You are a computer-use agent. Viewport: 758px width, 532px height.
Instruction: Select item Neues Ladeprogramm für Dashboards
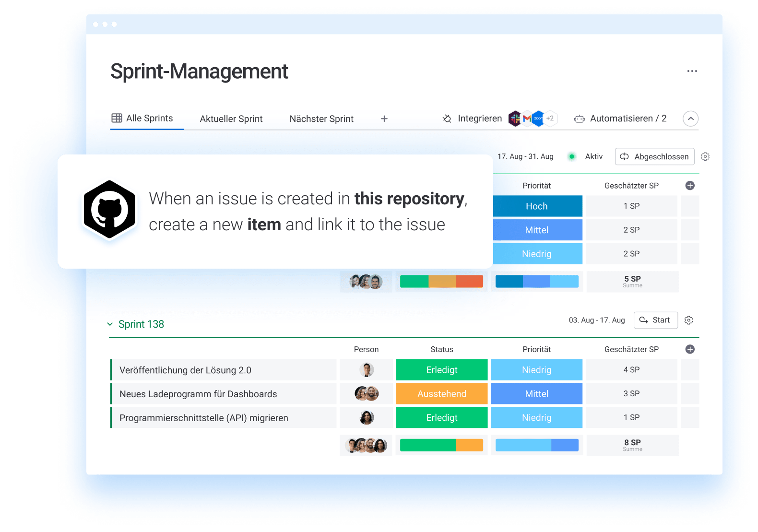[224, 394]
